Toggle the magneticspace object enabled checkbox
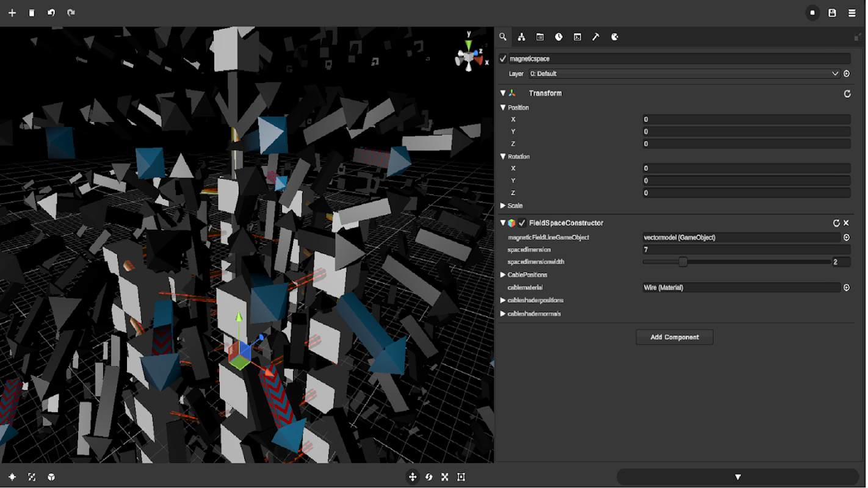 coord(503,59)
